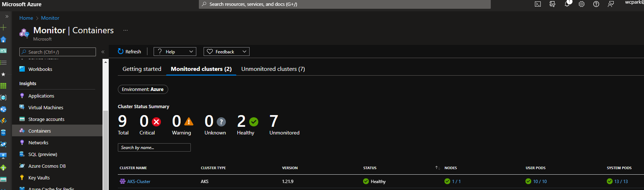Sort by VERSION column header

290,168
